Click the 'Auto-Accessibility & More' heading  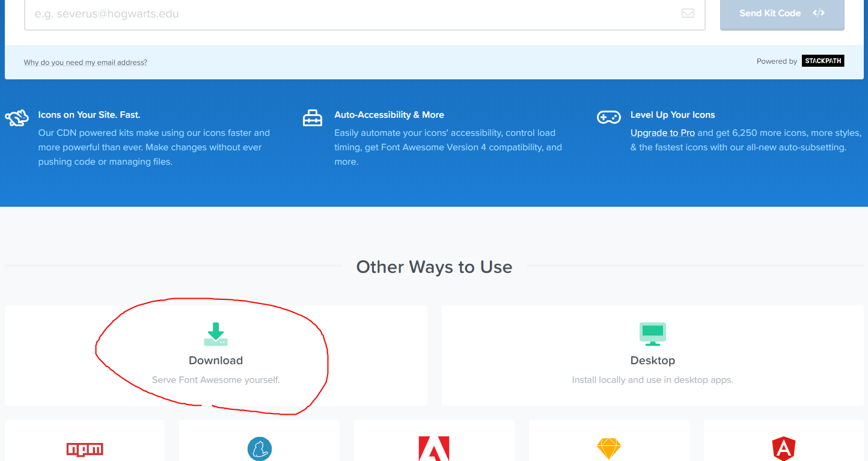click(390, 115)
